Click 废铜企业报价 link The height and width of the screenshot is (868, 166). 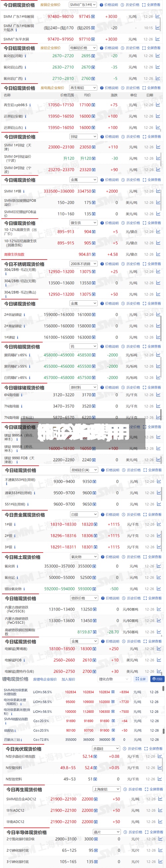(x=50, y=5)
